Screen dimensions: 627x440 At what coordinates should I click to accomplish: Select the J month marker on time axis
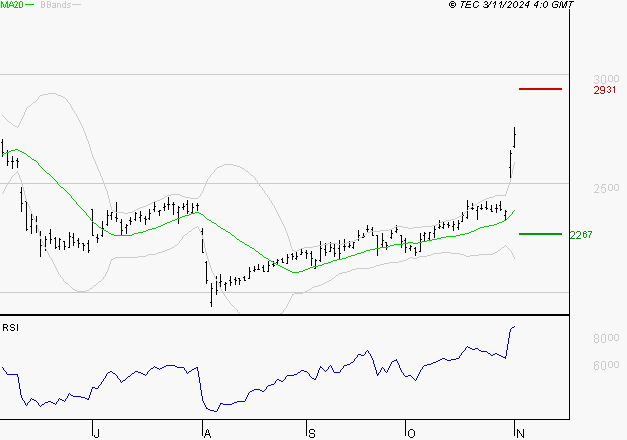click(96, 432)
